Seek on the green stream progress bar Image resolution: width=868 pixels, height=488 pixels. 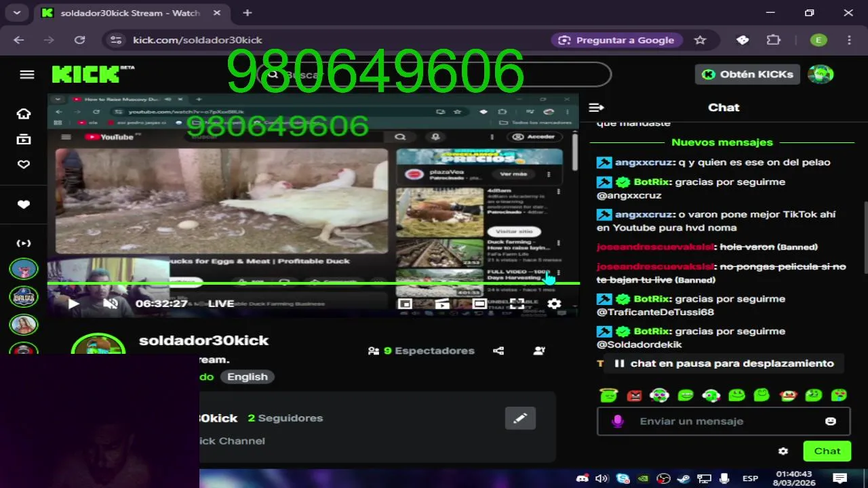(x=313, y=283)
